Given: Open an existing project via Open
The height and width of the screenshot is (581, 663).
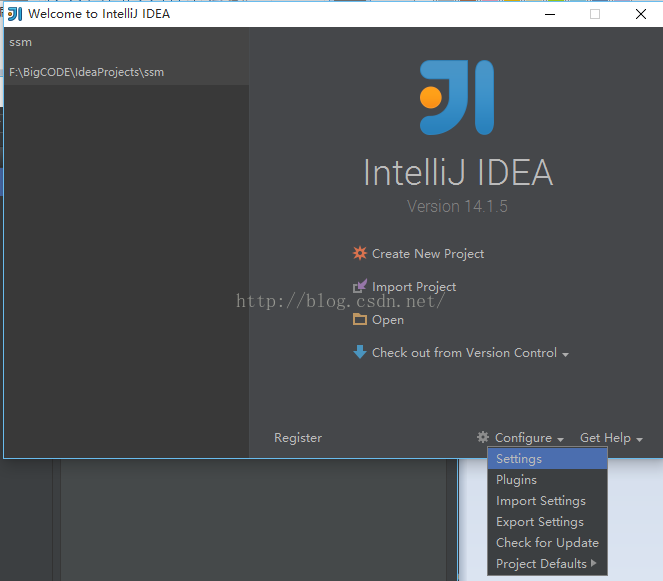Looking at the screenshot, I should point(388,320).
